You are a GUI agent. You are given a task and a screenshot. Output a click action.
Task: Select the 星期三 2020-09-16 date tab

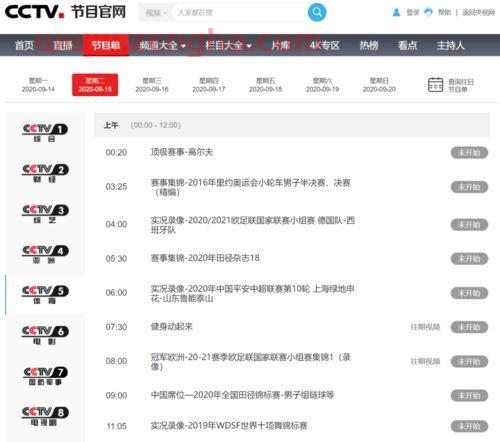(x=152, y=85)
